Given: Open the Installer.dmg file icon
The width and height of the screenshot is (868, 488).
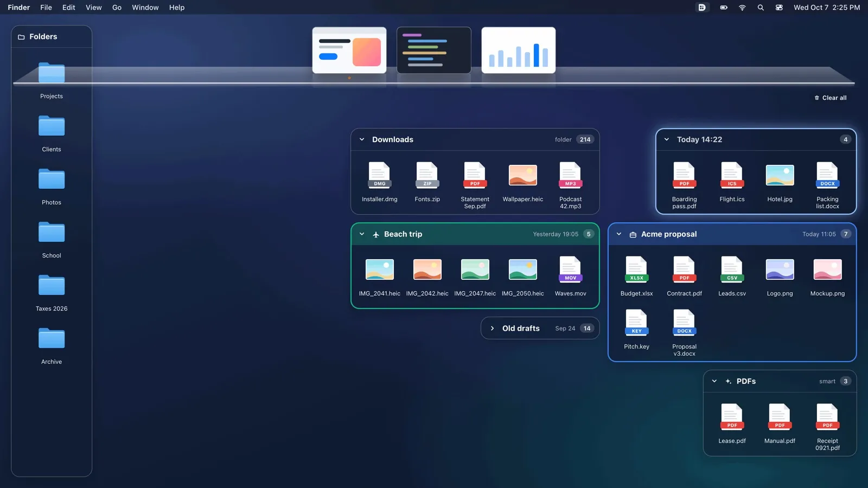Looking at the screenshot, I should tap(379, 175).
